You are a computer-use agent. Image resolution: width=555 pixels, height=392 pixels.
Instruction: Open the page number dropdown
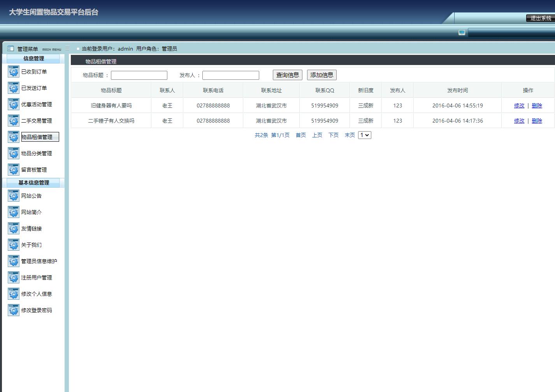pos(364,135)
